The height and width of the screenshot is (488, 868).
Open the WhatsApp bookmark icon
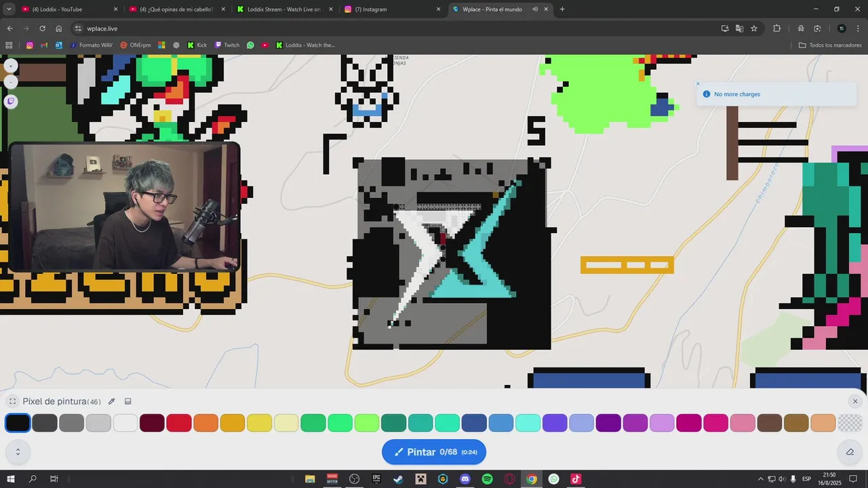[250, 45]
